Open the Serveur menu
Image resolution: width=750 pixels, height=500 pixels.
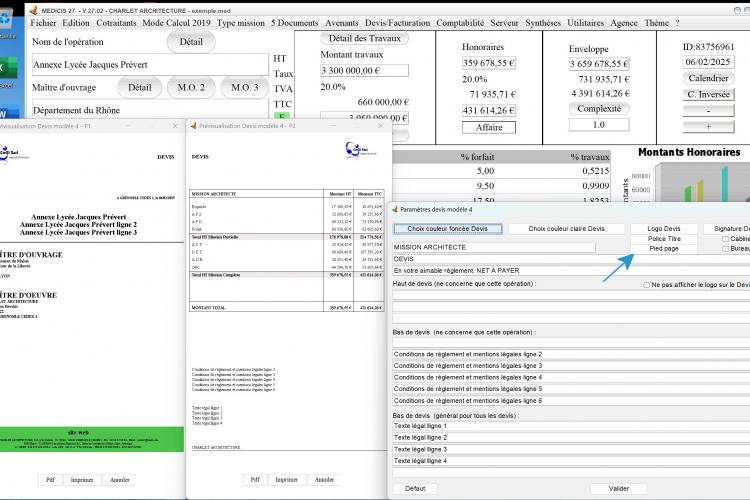504,23
